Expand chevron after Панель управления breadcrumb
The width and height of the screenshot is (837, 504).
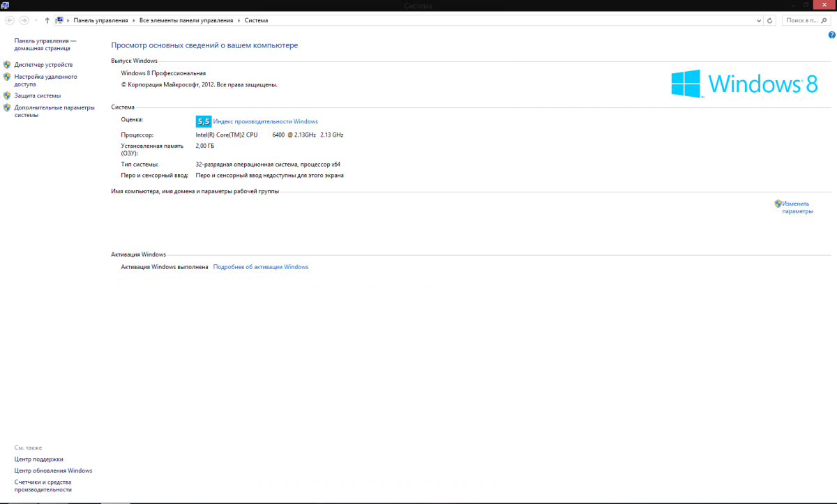(135, 21)
